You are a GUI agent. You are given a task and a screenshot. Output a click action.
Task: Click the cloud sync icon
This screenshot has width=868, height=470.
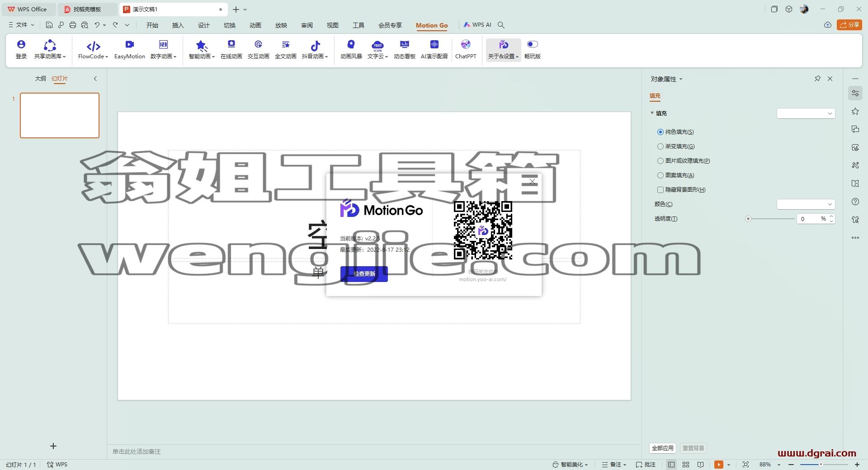(828, 25)
